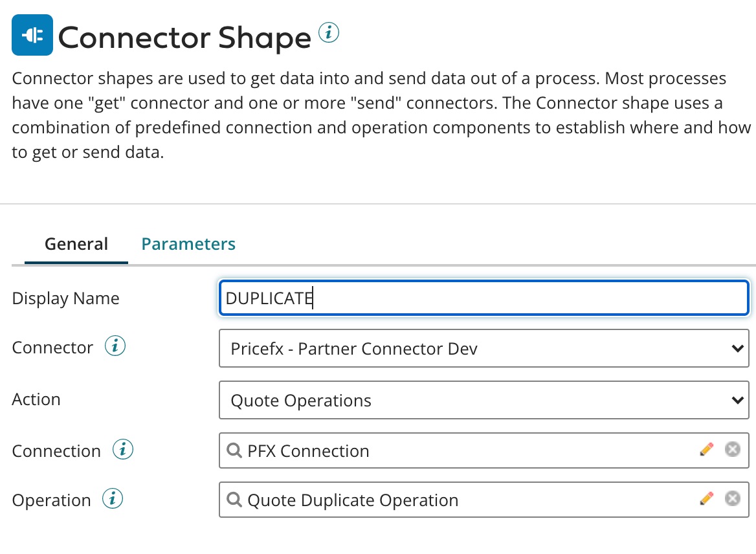The image size is (756, 554).
Task: Edit Quote Duplicate Operation via pencil icon
Action: click(707, 498)
